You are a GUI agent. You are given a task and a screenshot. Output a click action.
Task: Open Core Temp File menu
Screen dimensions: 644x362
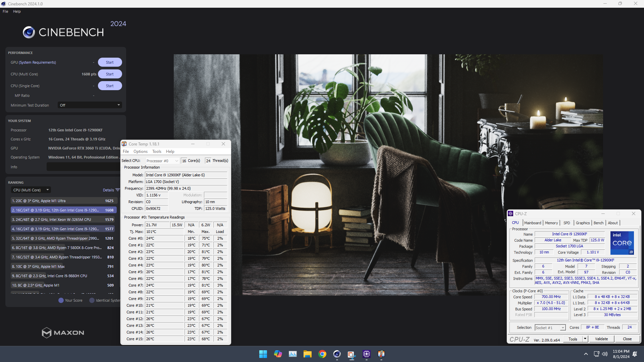[126, 152]
